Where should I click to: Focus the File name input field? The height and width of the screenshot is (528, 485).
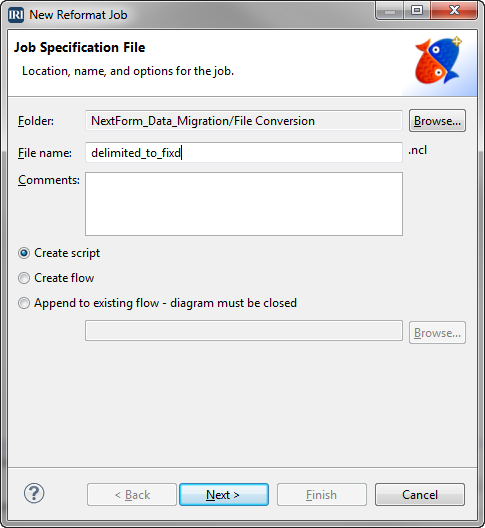tap(244, 153)
